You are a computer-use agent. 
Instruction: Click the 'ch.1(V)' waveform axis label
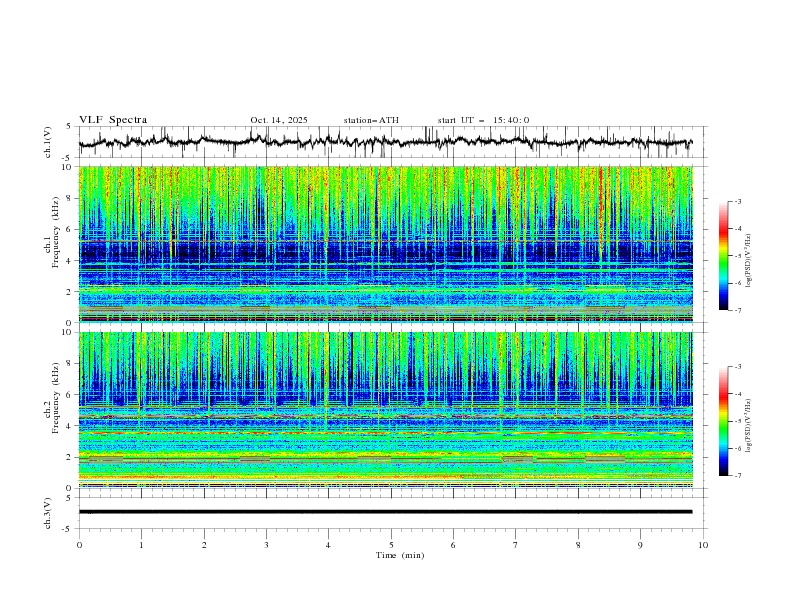[x=48, y=142]
